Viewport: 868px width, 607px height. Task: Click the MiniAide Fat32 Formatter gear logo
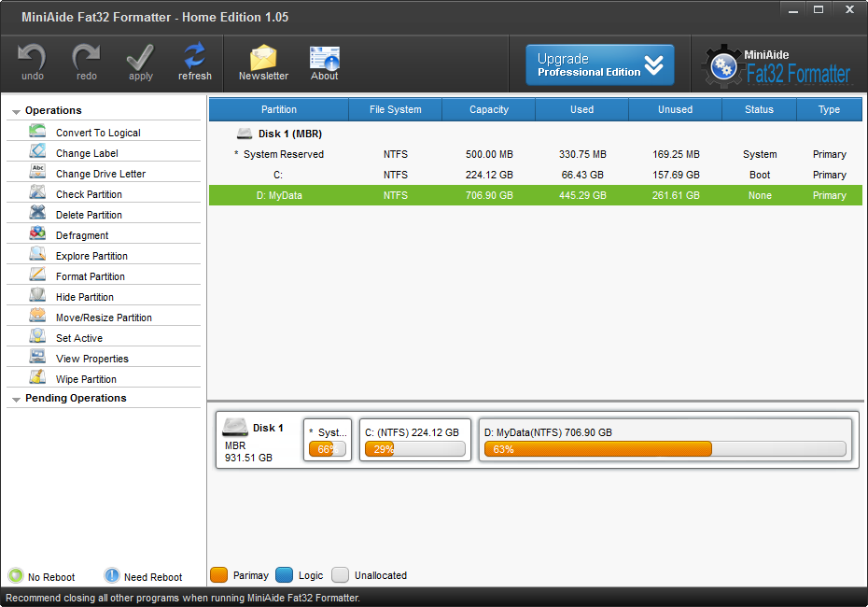723,67
